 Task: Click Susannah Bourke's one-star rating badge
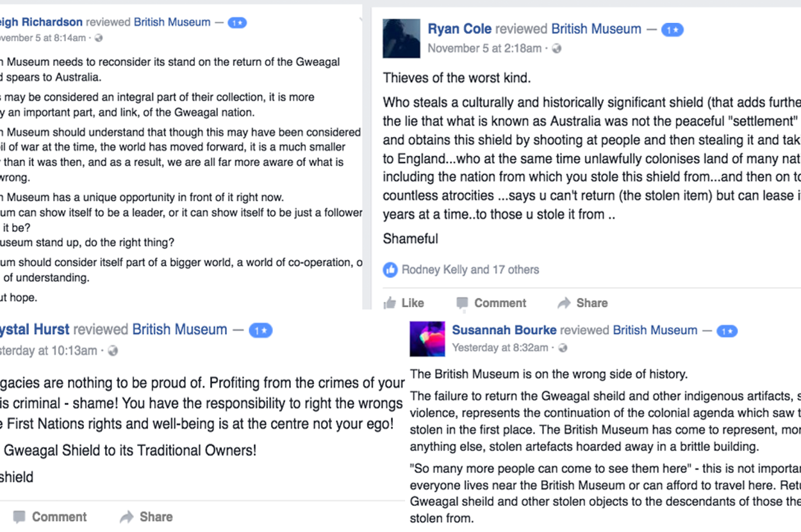pyautogui.click(x=727, y=331)
